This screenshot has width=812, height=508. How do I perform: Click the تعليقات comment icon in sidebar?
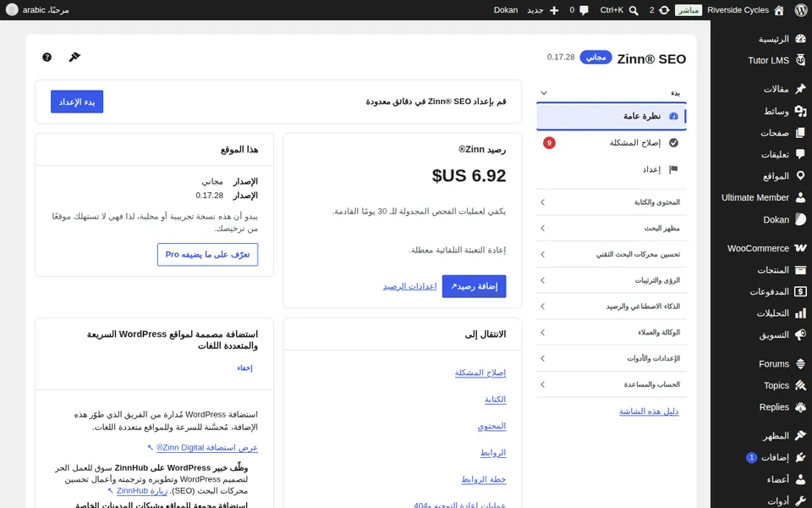pos(801,154)
